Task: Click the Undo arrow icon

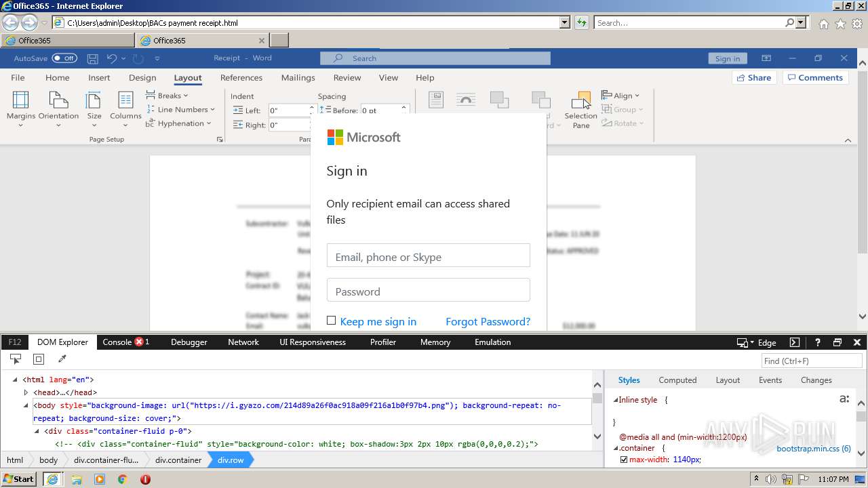Action: click(112, 58)
